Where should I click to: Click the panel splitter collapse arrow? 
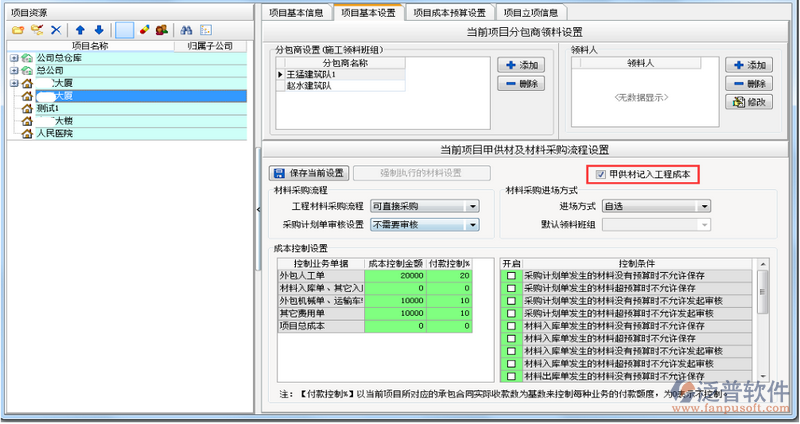(258, 209)
